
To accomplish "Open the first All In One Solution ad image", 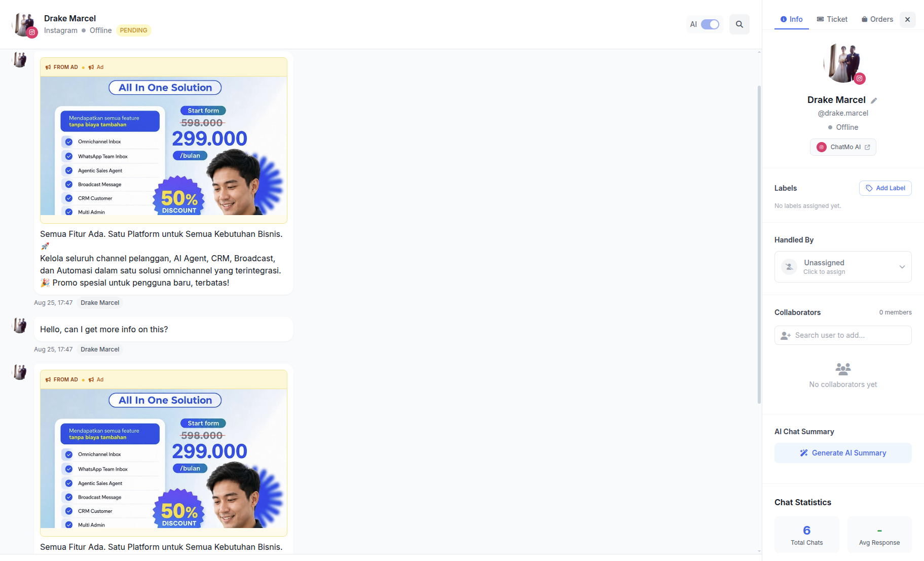I will (164, 146).
